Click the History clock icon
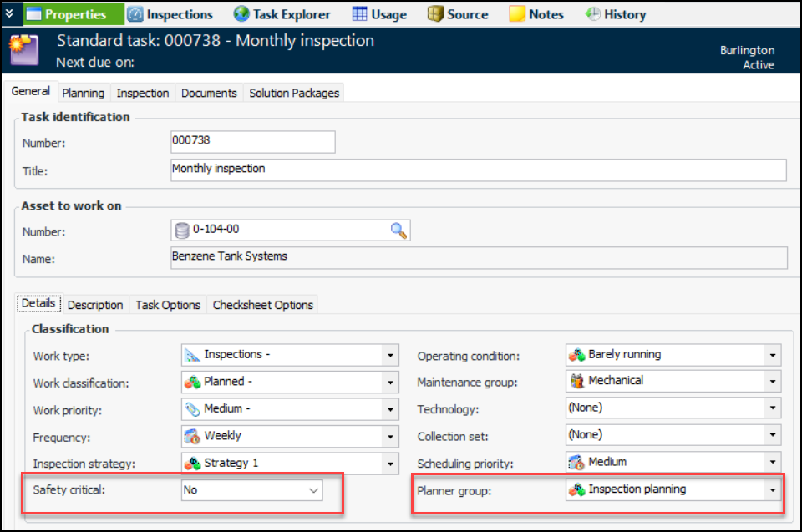Viewport: 802px width, 532px height. [x=592, y=14]
